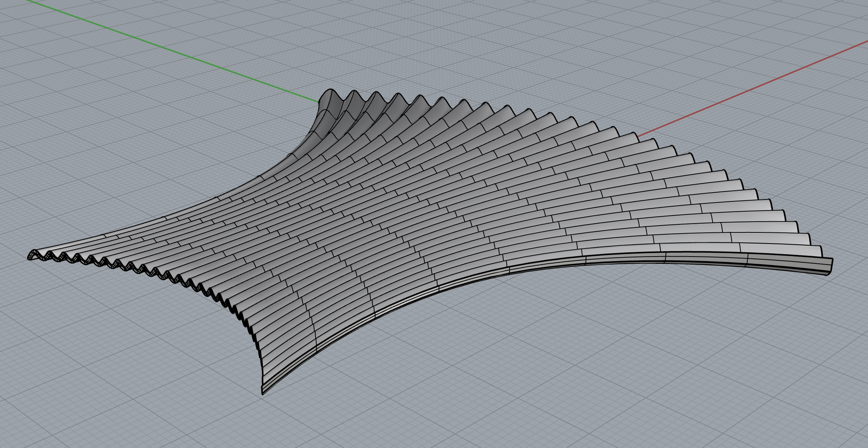Click the far-right corner tip of surface

[x=830, y=264]
